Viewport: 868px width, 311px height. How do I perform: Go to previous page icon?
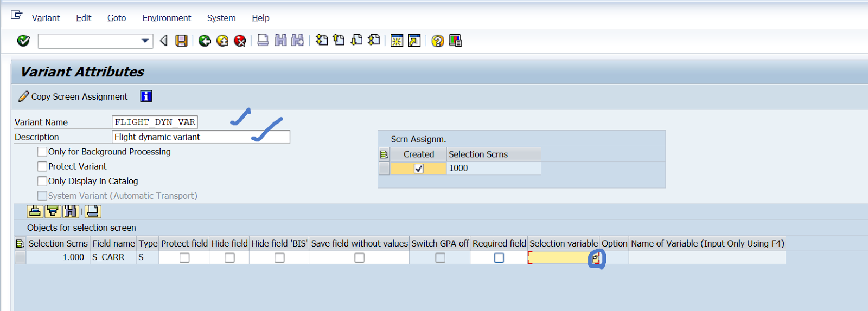[x=339, y=41]
